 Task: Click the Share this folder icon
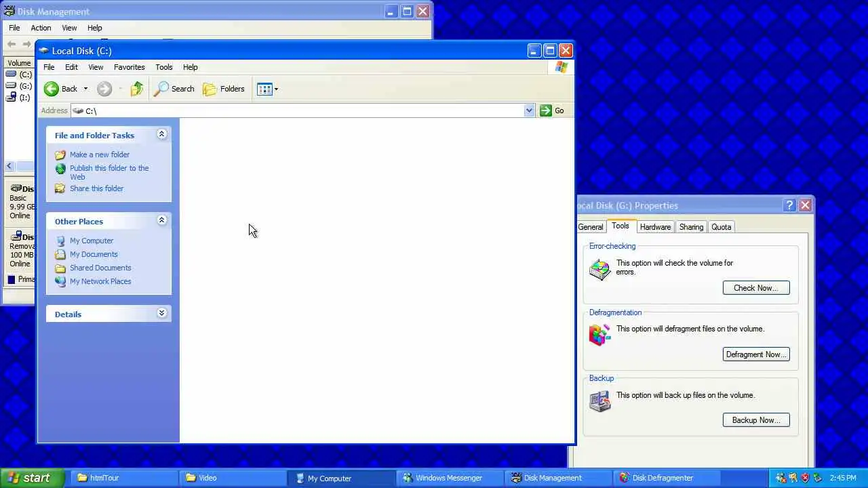click(x=60, y=188)
